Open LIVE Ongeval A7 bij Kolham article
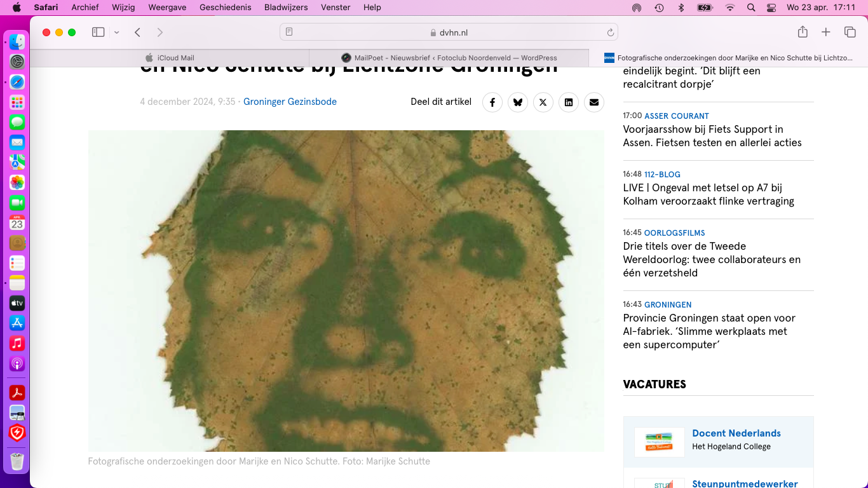The height and width of the screenshot is (488, 868). [709, 194]
